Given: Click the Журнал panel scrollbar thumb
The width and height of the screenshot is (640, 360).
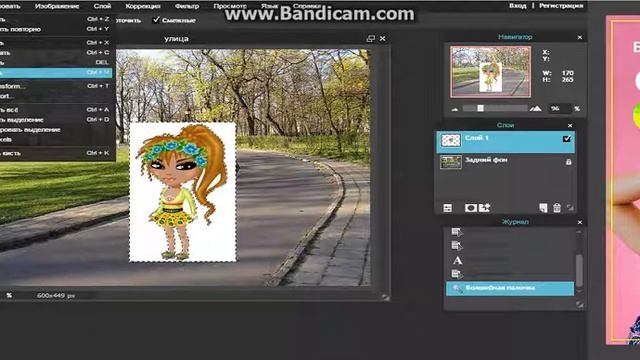Looking at the screenshot, I should tap(579, 271).
